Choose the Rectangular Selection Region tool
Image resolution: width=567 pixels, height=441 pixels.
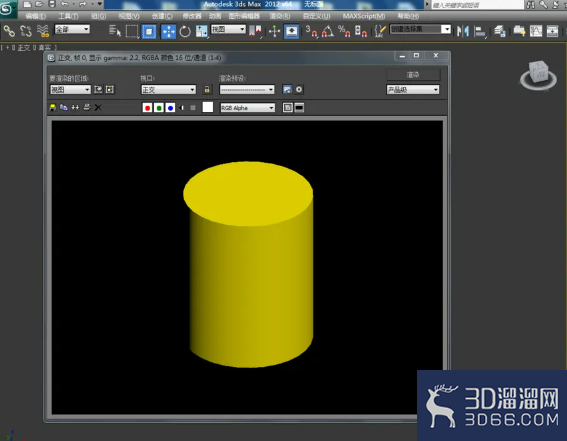coord(132,31)
